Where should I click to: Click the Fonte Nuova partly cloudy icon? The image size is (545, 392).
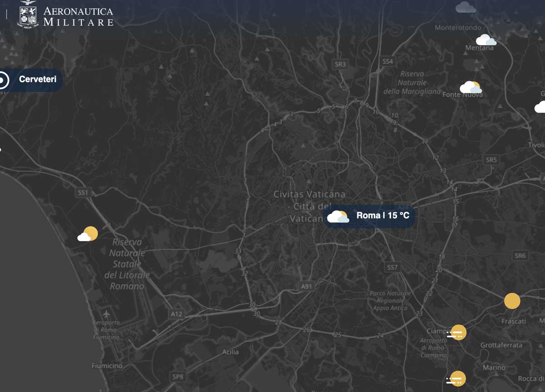point(471,87)
